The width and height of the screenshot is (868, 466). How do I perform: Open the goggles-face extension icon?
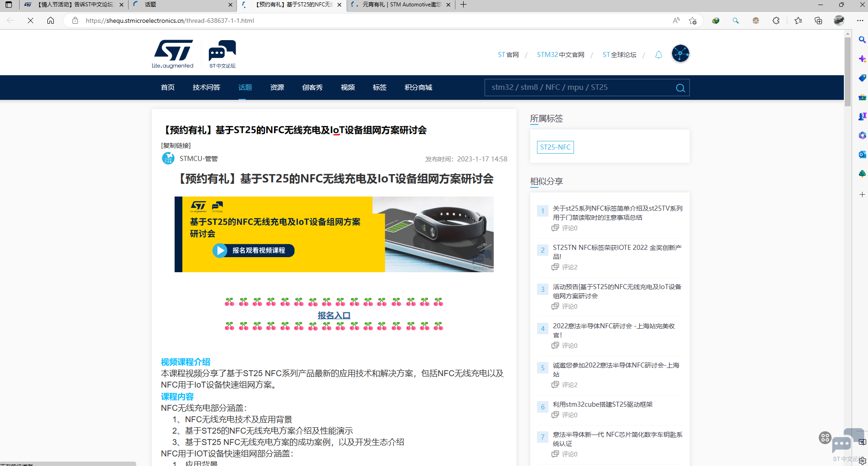(756, 21)
